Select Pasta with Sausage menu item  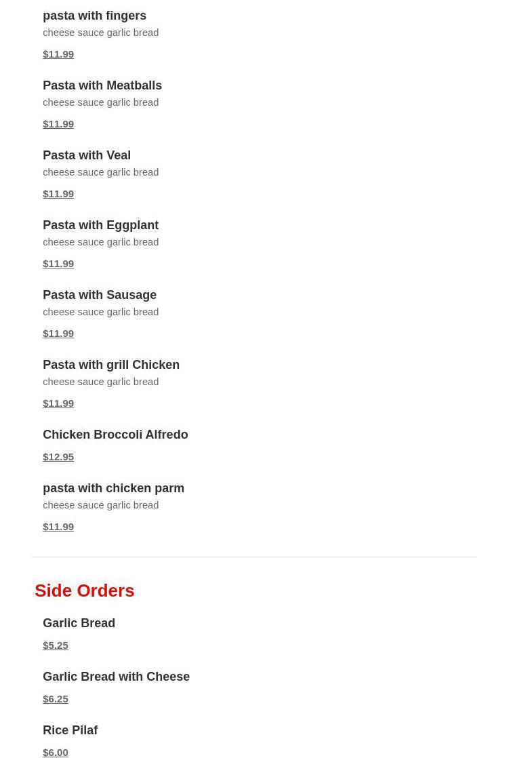100,295
